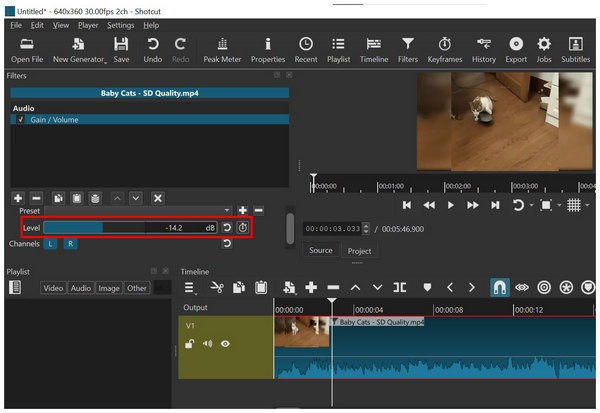Image resolution: width=600 pixels, height=413 pixels.
Task: Enable keyframes for Level parameter
Action: 242,228
